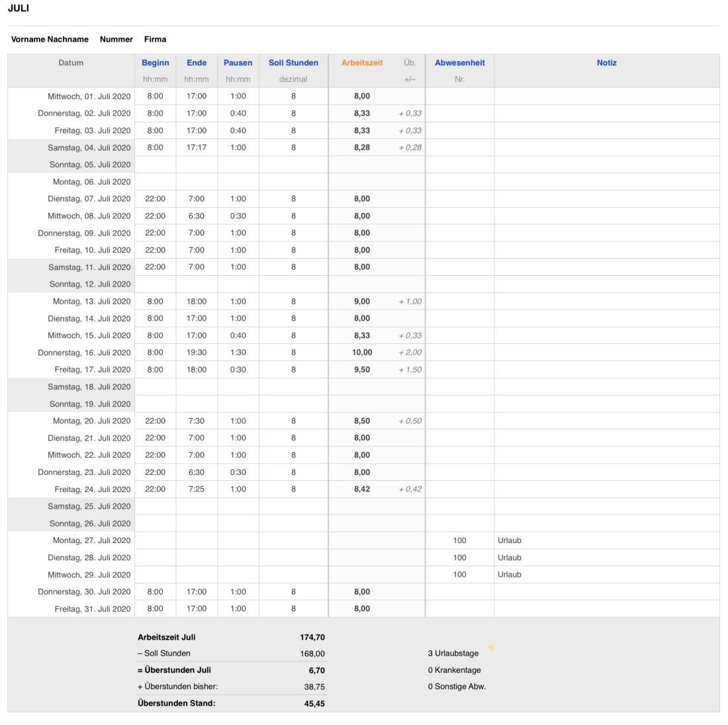Click the Abwesenheit column header
Viewport: 728px width, 725px height.
coord(459,63)
